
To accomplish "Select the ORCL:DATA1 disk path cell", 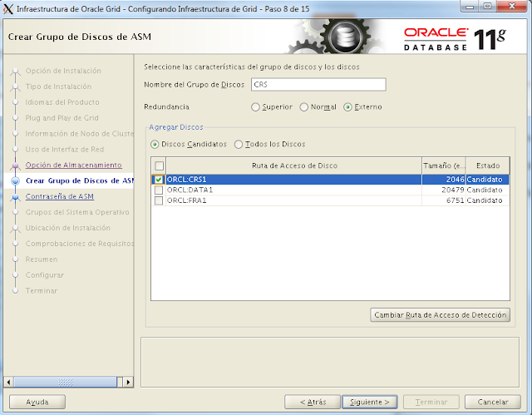I will [293, 190].
